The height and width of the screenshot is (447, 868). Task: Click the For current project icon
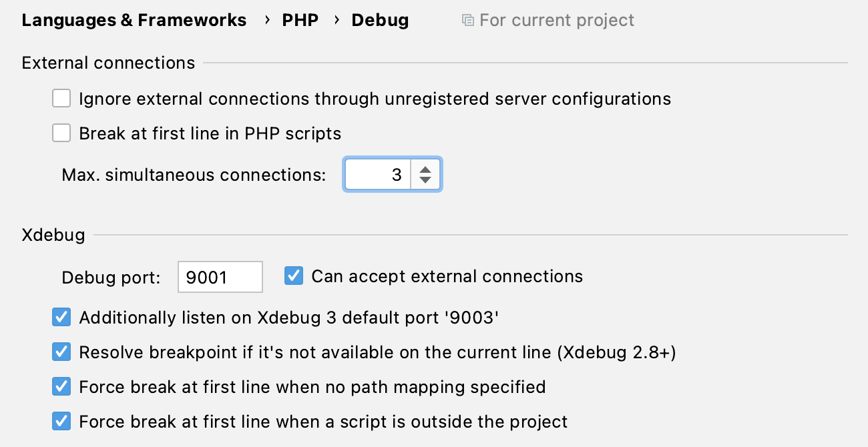pyautogui.click(x=467, y=19)
